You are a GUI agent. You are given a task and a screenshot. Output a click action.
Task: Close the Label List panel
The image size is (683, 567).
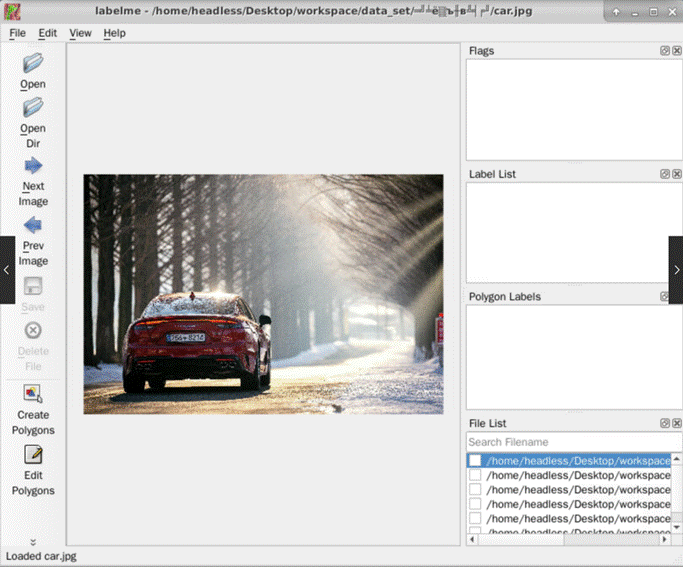[x=676, y=174]
